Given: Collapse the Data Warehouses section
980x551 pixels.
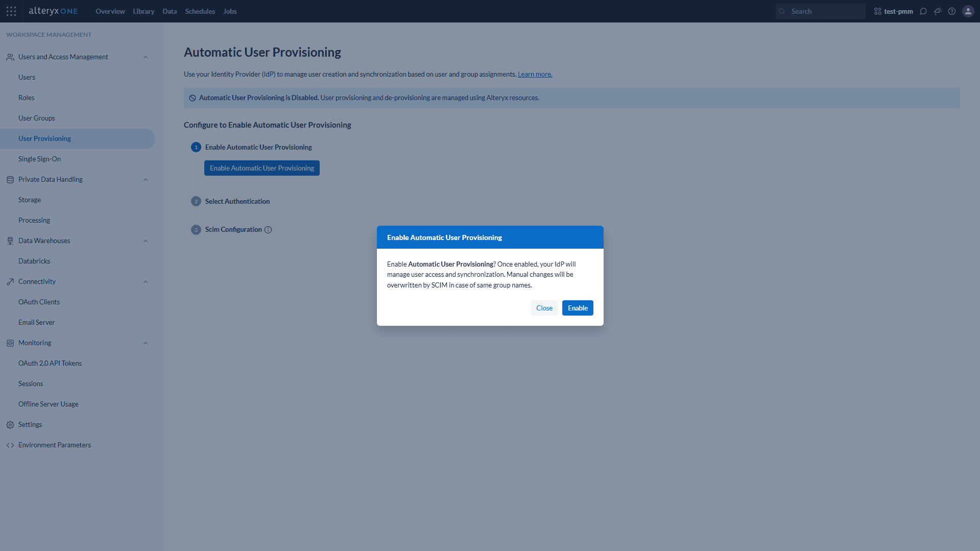Looking at the screenshot, I should click(146, 241).
